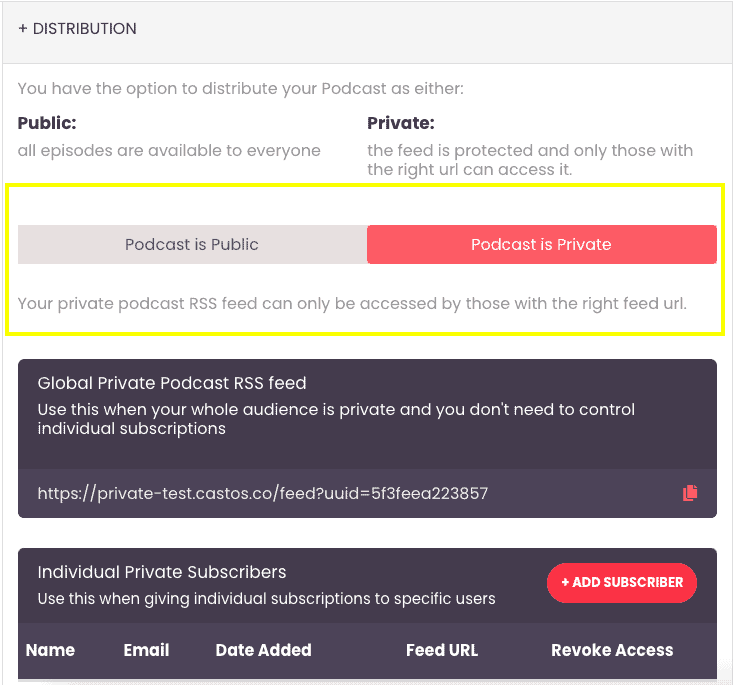Add a new subscriber

pos(622,583)
